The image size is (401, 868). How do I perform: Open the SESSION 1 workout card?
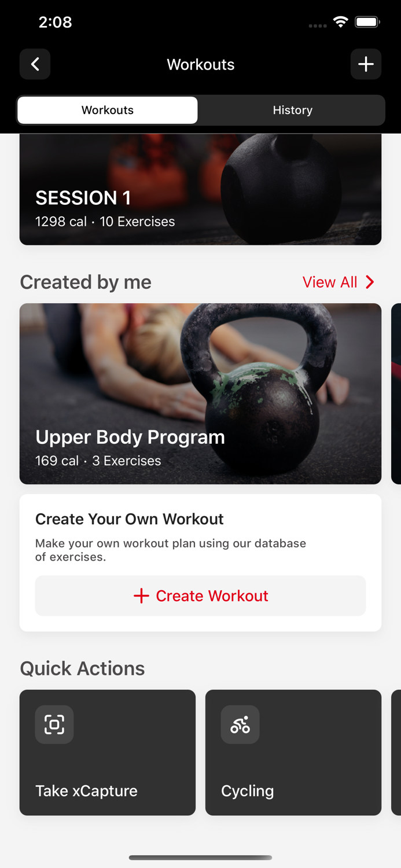pos(200,189)
